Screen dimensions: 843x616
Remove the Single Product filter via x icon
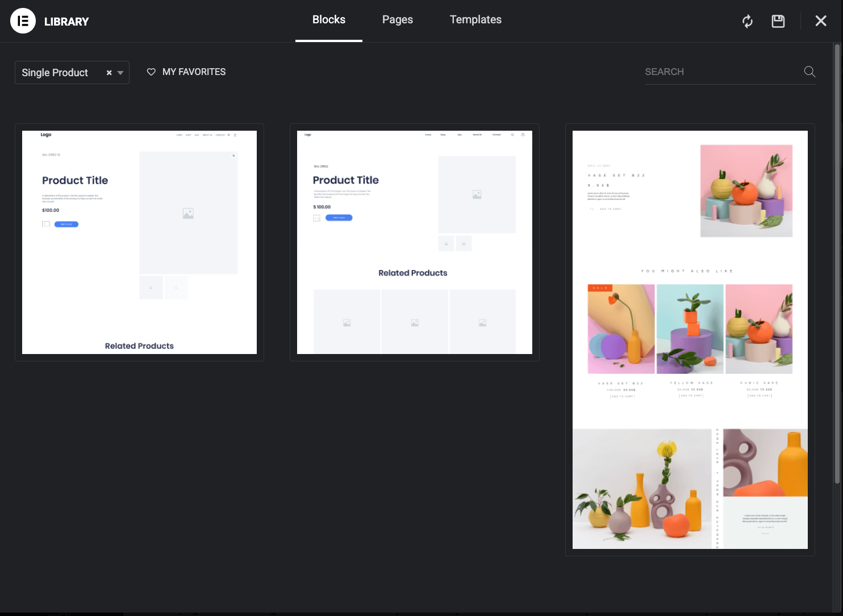tap(109, 72)
